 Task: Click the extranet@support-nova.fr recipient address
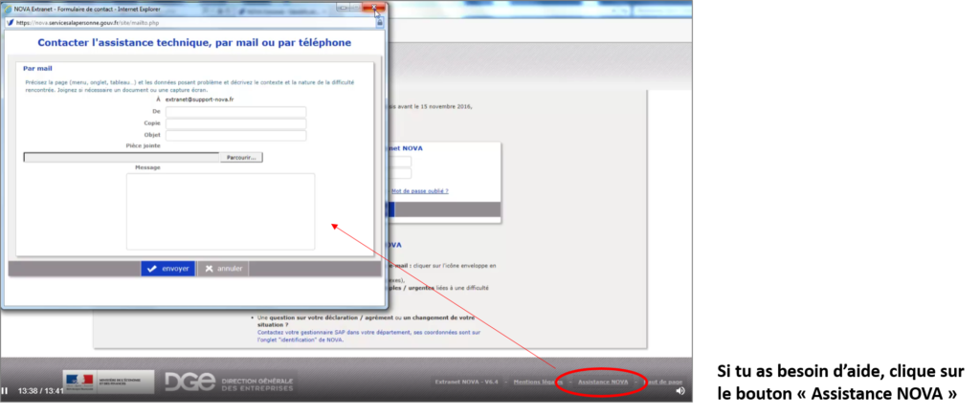tap(199, 99)
